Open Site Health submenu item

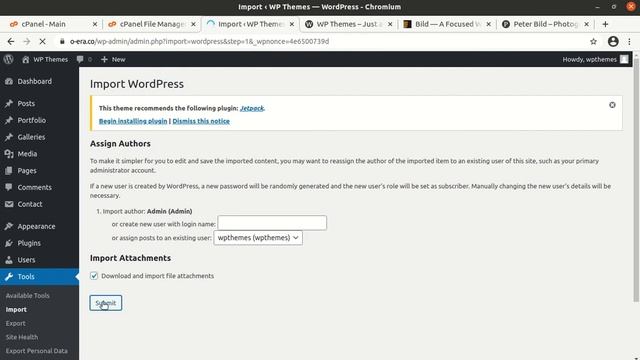[22, 337]
